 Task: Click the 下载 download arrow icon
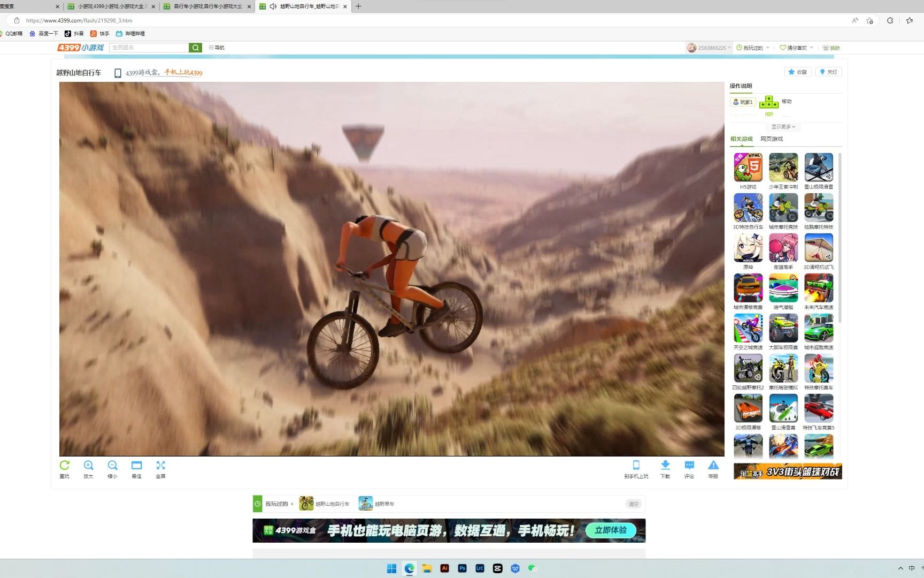pos(665,465)
